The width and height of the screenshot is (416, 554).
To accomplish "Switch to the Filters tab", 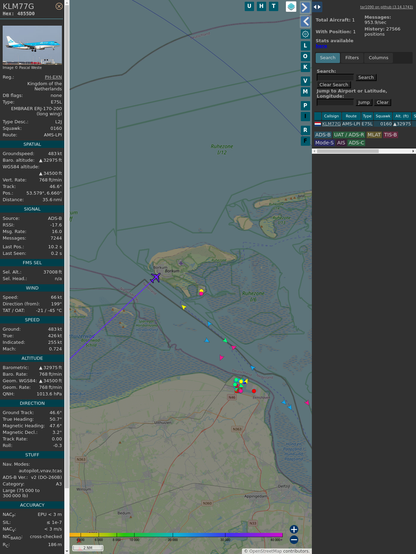I will pyautogui.click(x=352, y=58).
